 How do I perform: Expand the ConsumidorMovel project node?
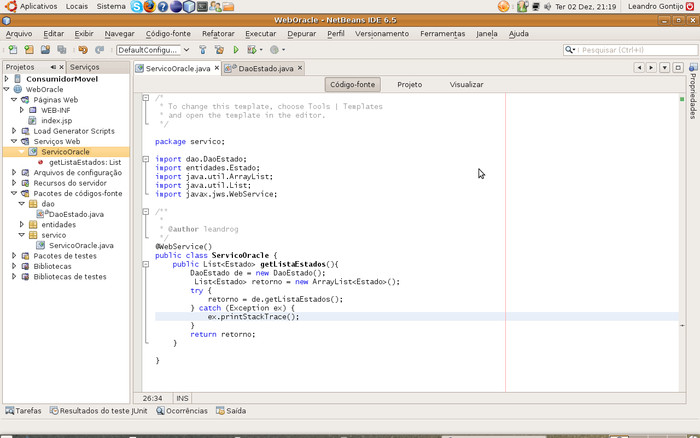[6, 79]
